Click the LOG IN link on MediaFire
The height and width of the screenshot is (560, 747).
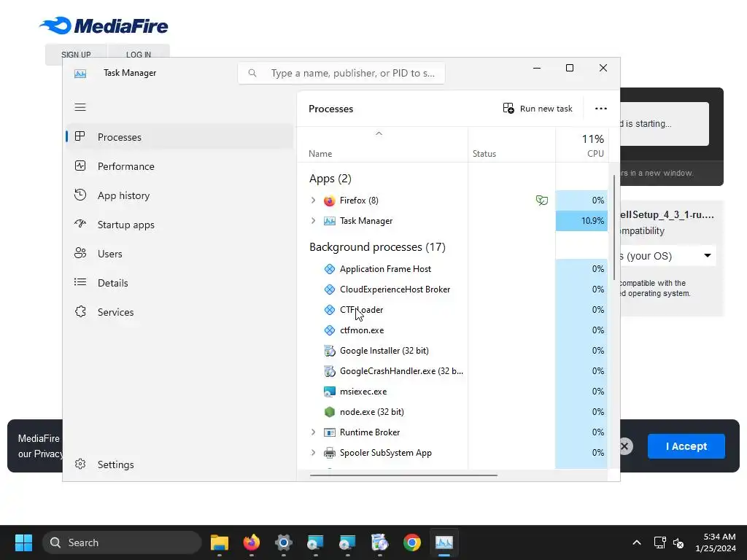[138, 54]
